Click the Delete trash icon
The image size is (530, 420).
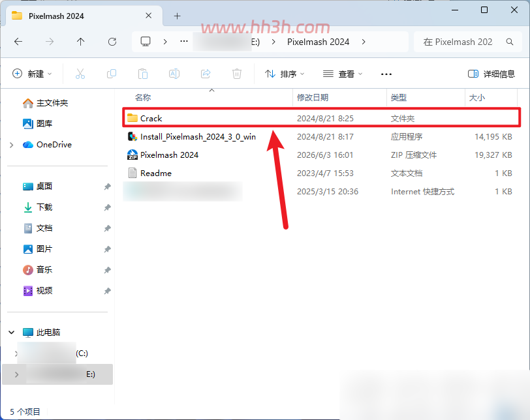point(237,74)
